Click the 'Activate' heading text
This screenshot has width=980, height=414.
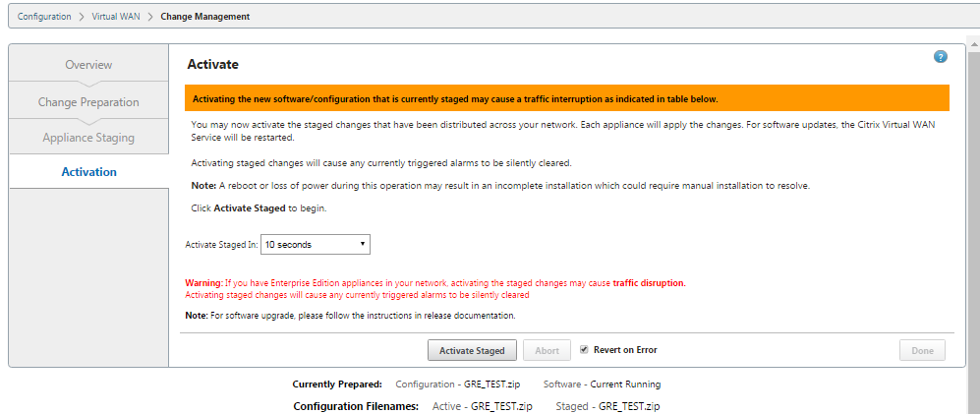pos(213,65)
